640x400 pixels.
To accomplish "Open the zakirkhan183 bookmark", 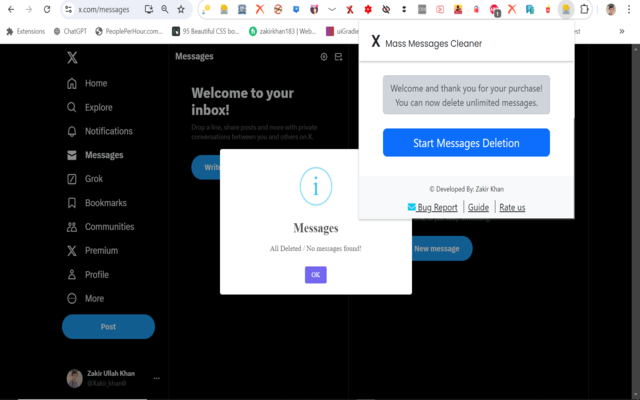I will [x=283, y=31].
